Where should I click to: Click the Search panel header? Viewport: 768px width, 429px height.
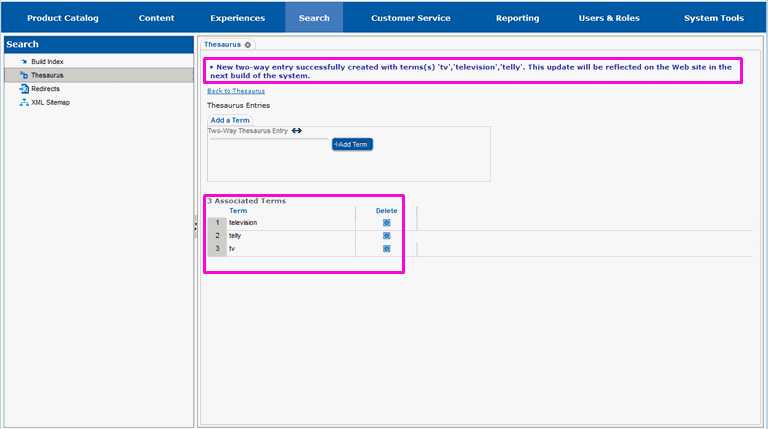click(x=99, y=45)
